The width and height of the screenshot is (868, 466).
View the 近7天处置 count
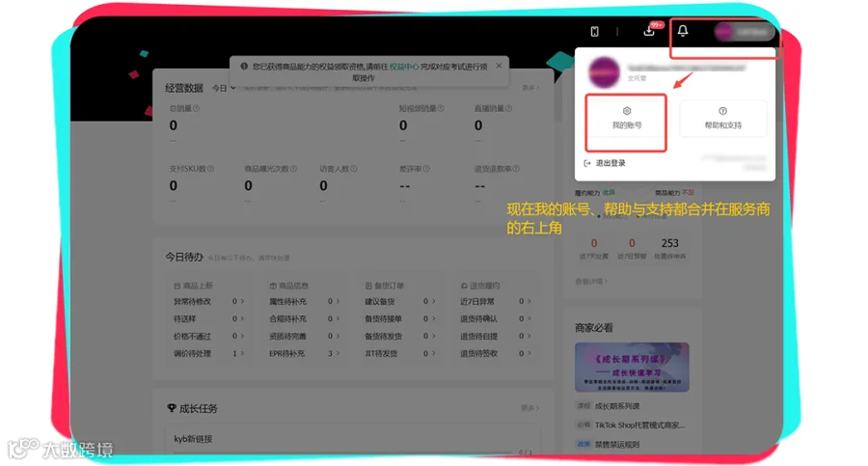click(x=593, y=243)
